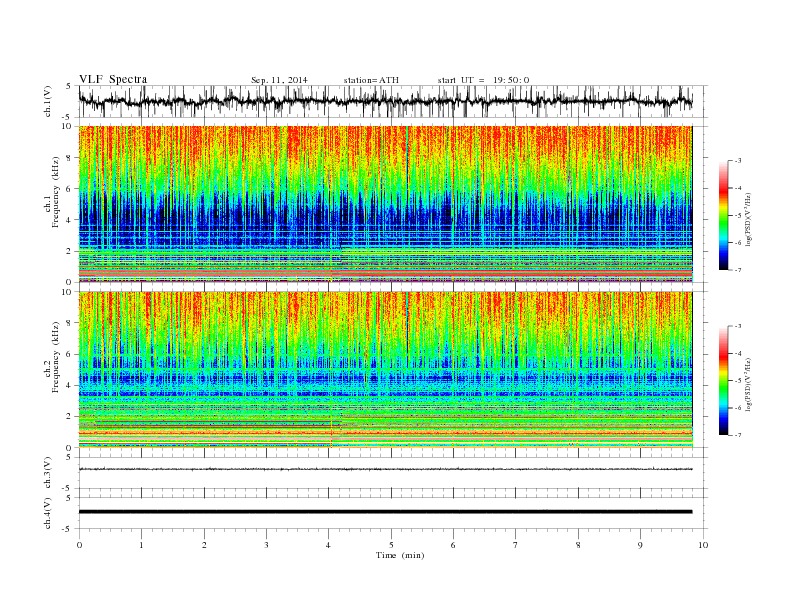Click the "2" kHz tick of ch.1 spectrogram
The width and height of the screenshot is (792, 612).
[70, 251]
